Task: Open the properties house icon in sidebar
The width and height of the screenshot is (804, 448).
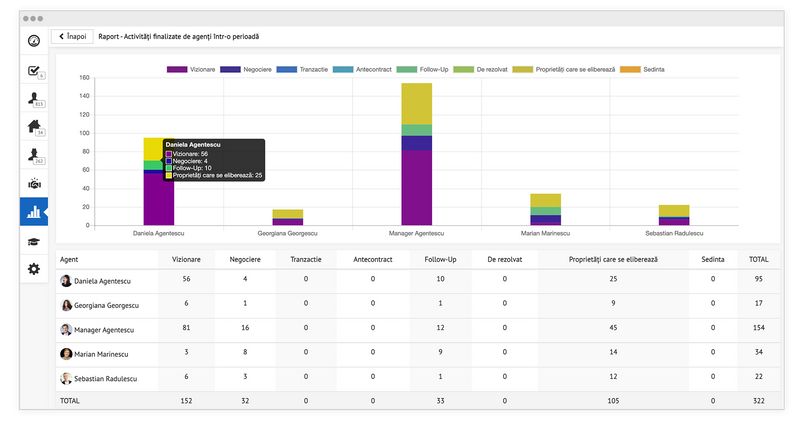Action: 34,126
